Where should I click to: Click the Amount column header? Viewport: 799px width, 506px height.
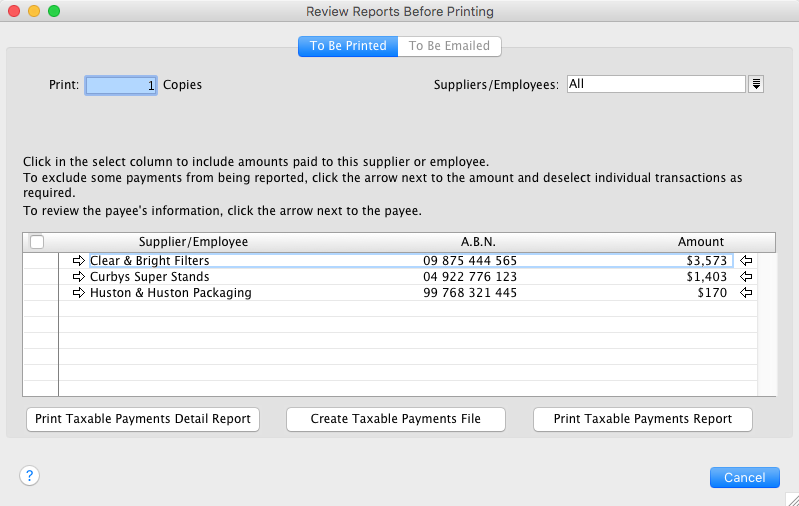click(700, 242)
